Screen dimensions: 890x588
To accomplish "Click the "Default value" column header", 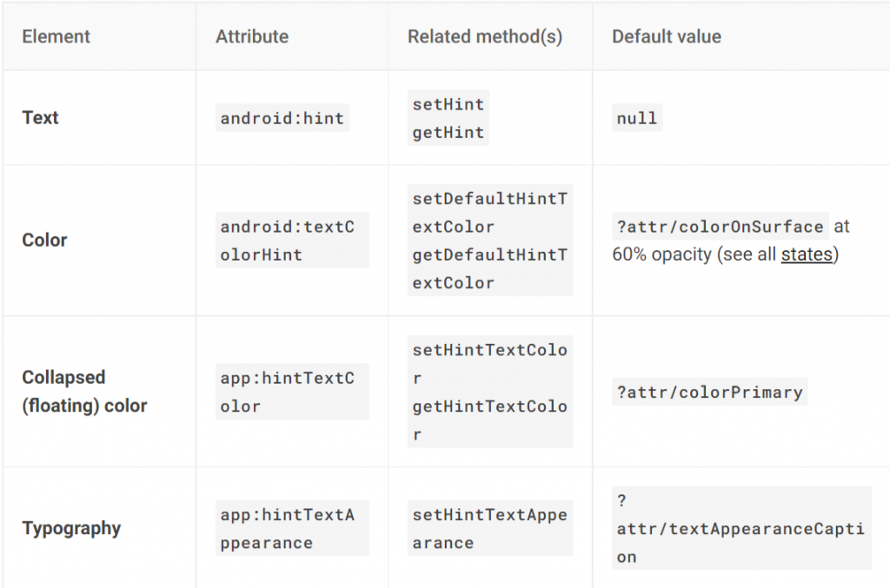I will [667, 36].
